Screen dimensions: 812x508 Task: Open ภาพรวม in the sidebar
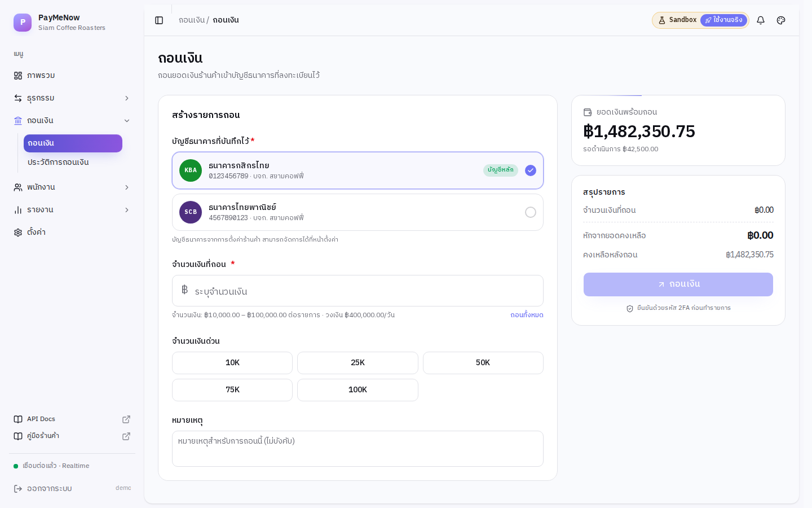pos(72,76)
